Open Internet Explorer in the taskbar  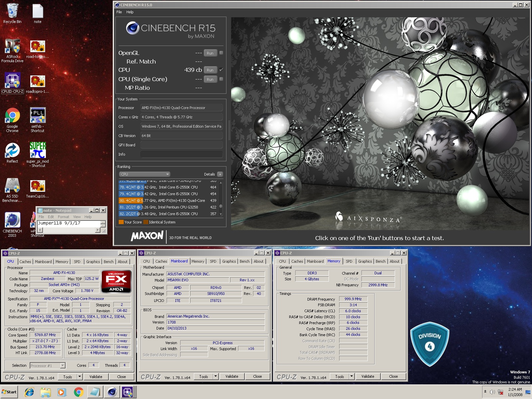[29, 392]
